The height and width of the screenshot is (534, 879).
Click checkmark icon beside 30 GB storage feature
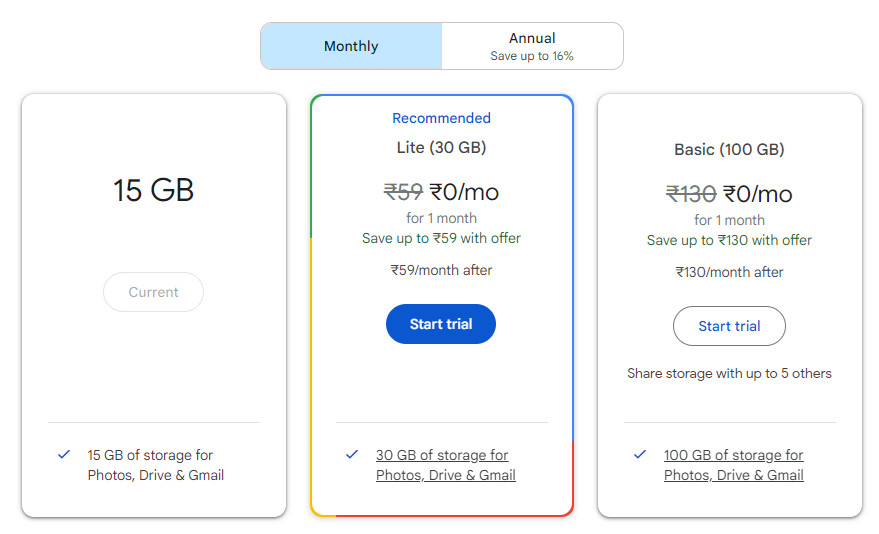coord(352,455)
